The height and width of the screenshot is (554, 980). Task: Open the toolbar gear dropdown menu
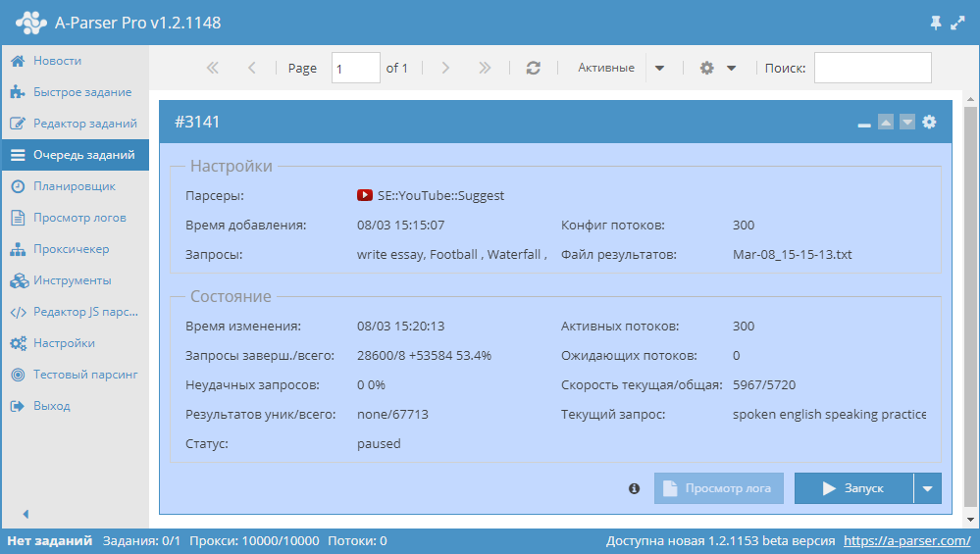(718, 68)
